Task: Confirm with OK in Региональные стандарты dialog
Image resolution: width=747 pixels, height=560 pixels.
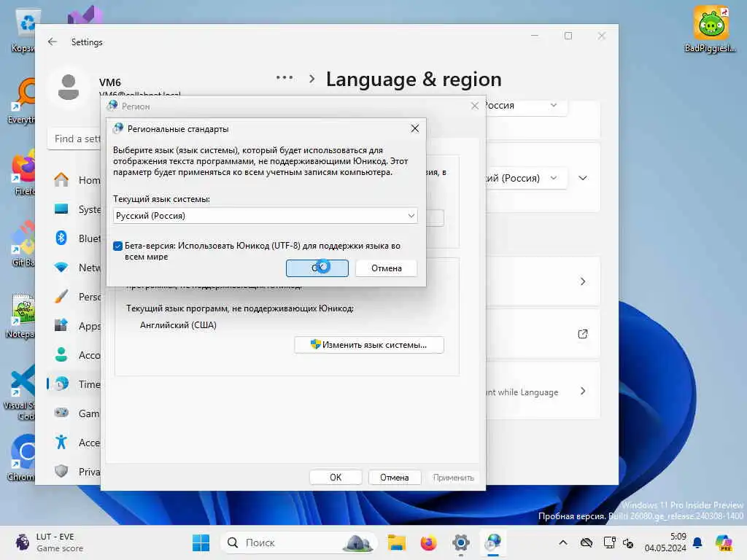Action: [x=317, y=268]
